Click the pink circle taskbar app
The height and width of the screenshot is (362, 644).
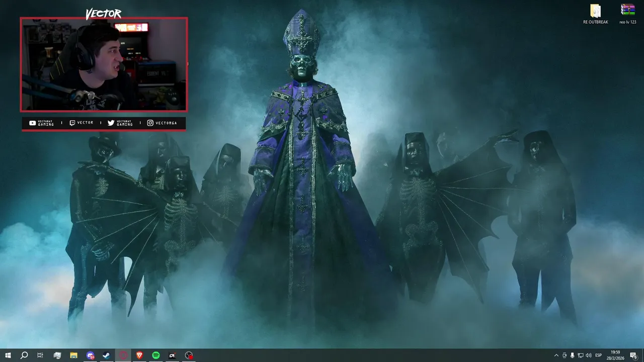(x=123, y=355)
